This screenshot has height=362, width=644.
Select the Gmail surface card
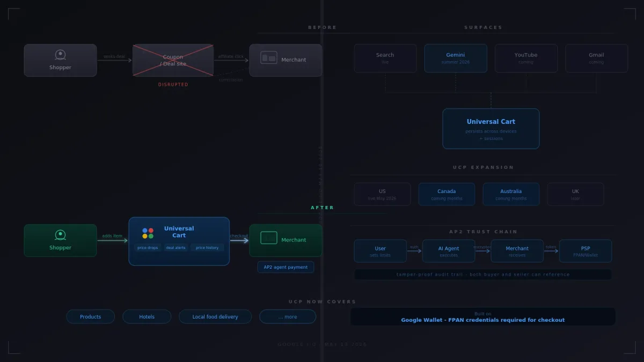tap(596, 58)
